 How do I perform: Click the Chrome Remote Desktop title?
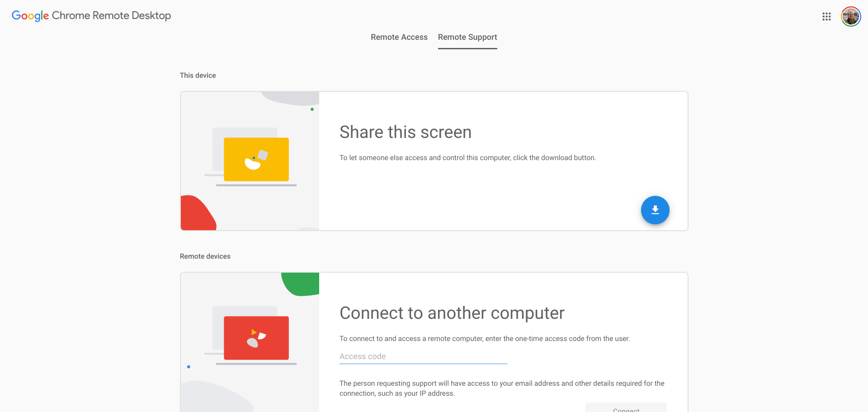coord(111,15)
